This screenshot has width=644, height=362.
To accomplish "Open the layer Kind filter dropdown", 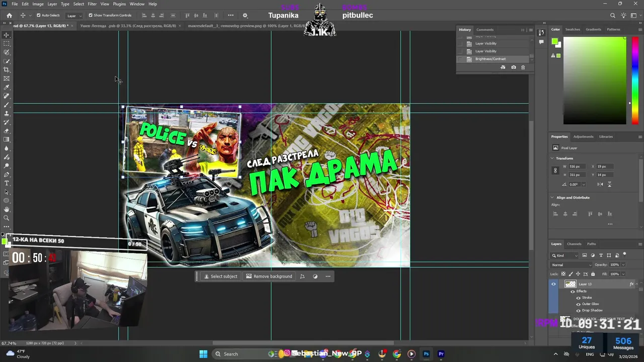I will tap(565, 255).
